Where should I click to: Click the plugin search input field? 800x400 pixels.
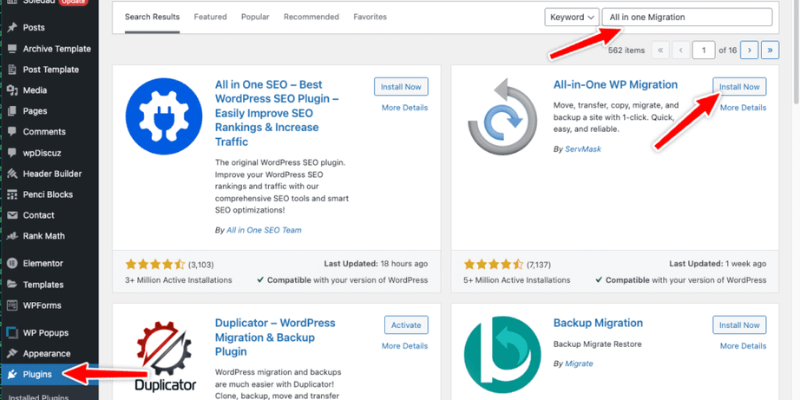[x=687, y=17]
